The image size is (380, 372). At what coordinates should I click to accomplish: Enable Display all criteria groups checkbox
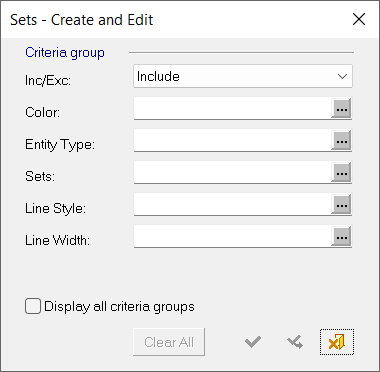[33, 306]
